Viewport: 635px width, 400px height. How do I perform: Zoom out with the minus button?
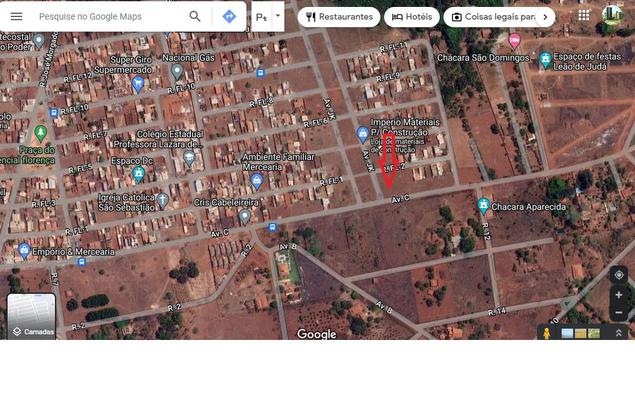click(x=619, y=312)
